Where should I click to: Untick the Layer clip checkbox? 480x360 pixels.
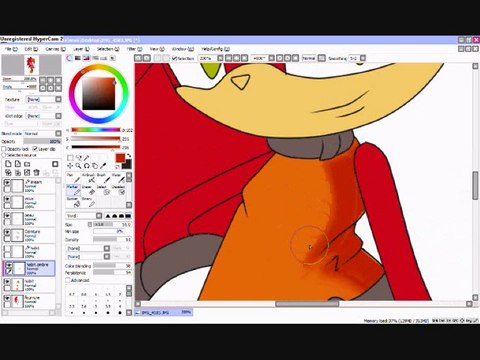35,149
